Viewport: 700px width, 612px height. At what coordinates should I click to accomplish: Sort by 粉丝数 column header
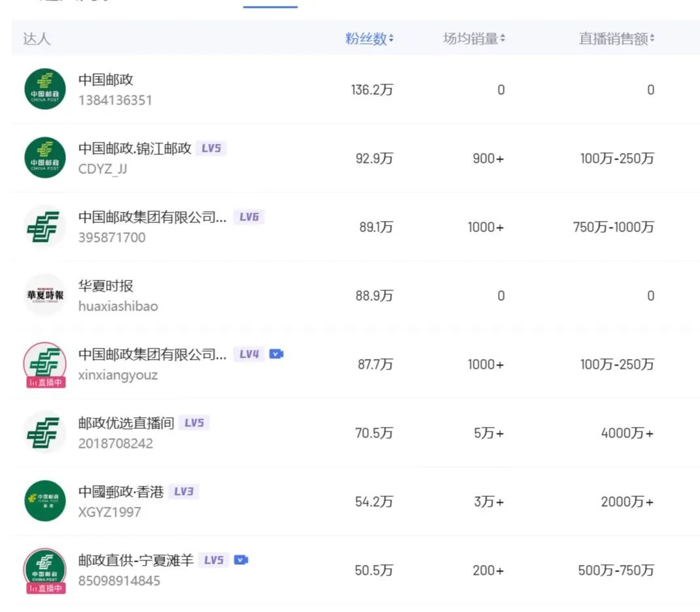click(369, 39)
